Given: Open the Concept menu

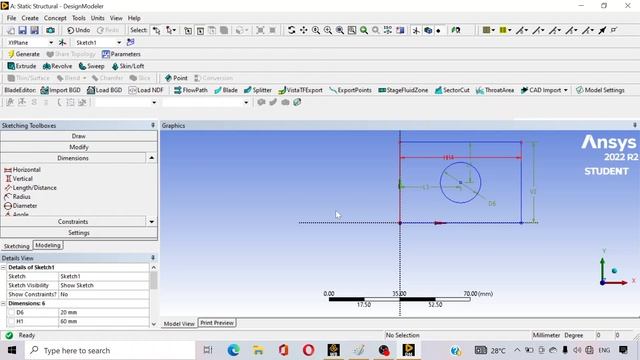Looking at the screenshot, I should (55, 18).
